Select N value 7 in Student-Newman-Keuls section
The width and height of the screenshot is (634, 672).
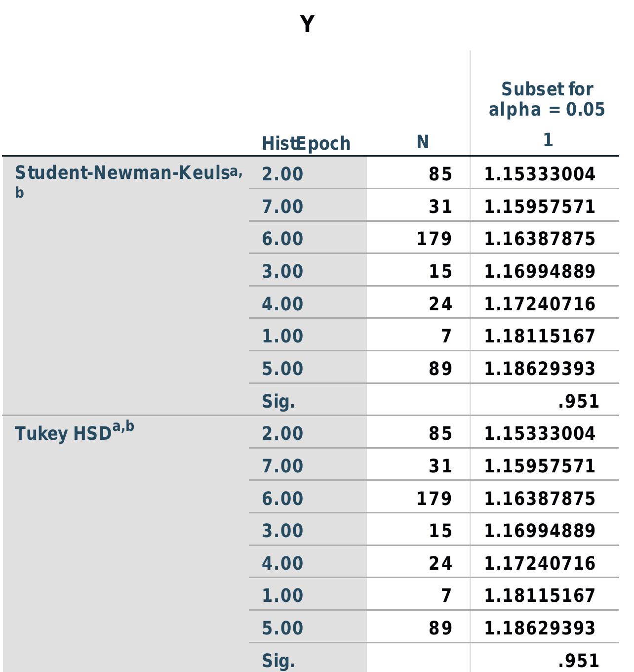446,336
